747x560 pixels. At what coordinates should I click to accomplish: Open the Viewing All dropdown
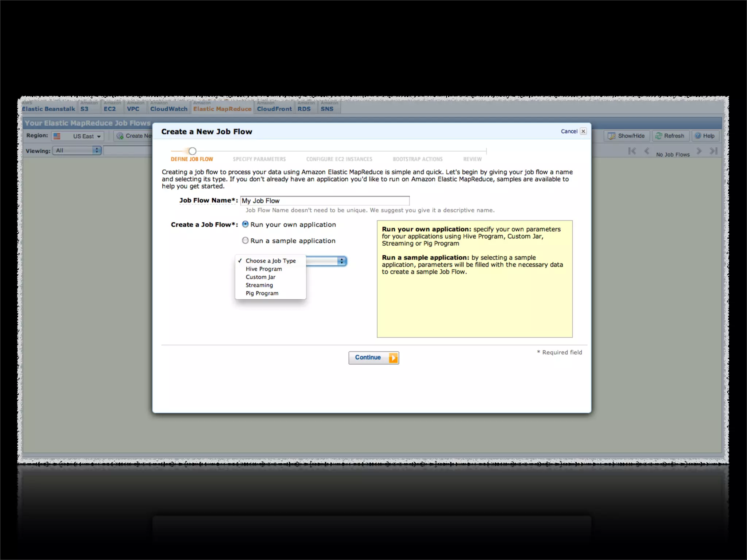coord(77,150)
